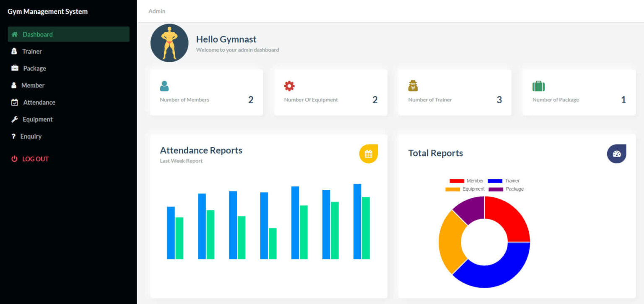
Task: Click the Package briefcase icon in sidebar
Action: (15, 68)
